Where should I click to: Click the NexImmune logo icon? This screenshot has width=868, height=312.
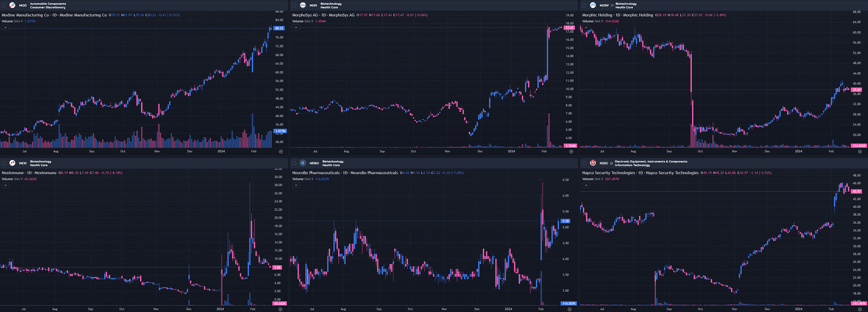(12, 163)
